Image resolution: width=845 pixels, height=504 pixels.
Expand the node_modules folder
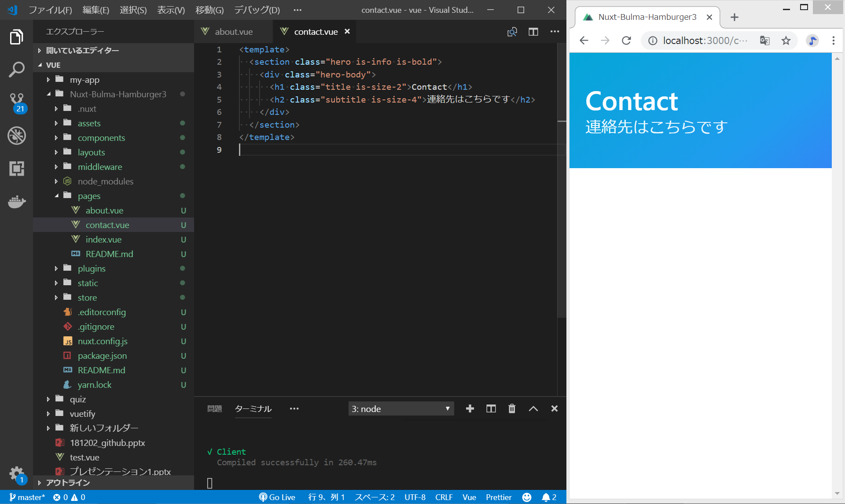[114, 181]
